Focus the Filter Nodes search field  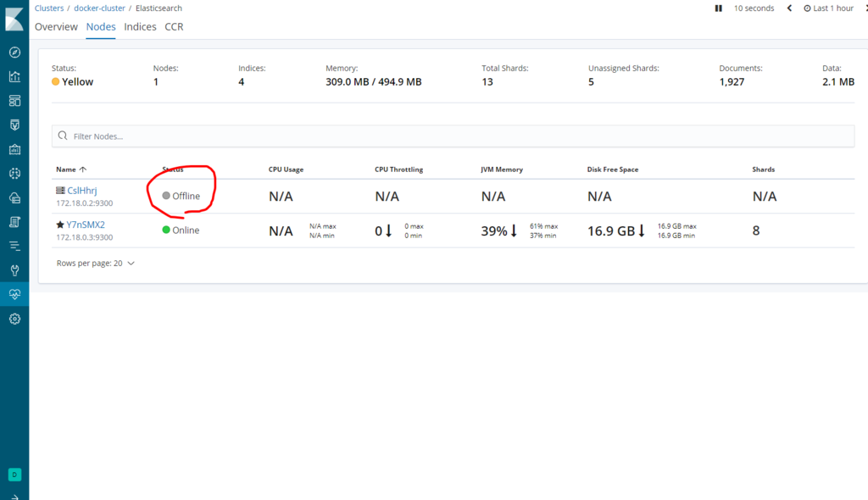coord(453,136)
